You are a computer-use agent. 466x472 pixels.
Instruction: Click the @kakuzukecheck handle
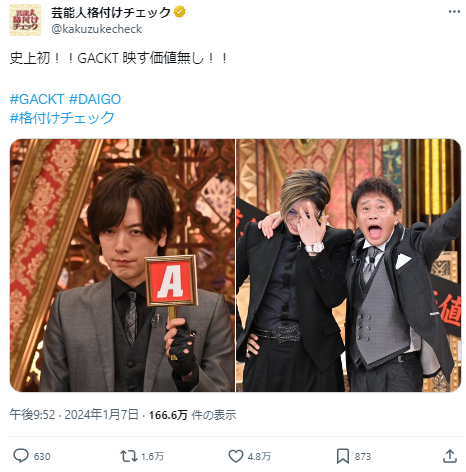(x=97, y=29)
